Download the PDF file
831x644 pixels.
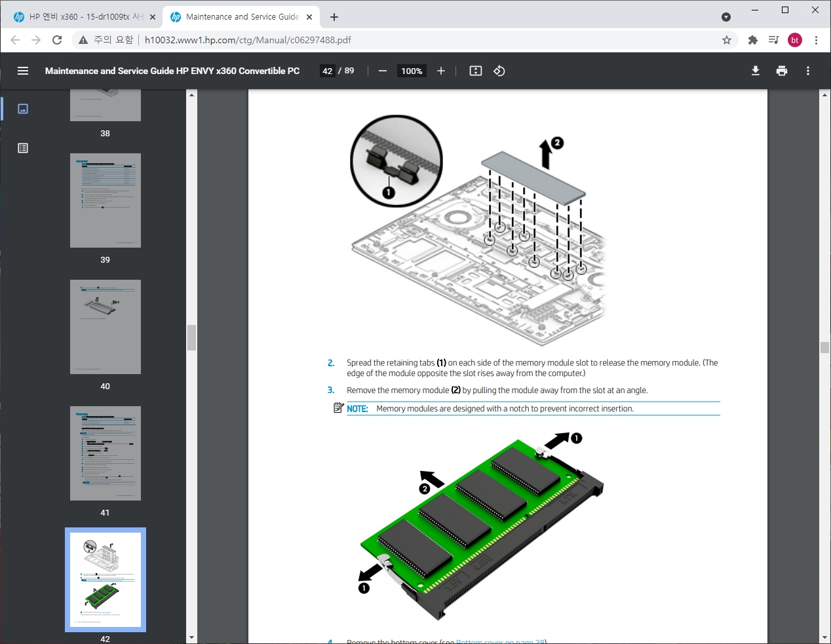756,71
